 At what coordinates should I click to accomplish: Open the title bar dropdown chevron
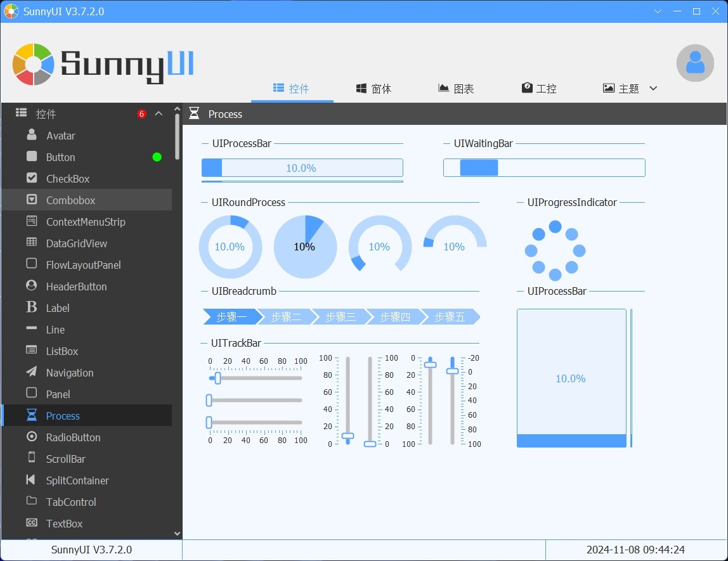tap(658, 11)
